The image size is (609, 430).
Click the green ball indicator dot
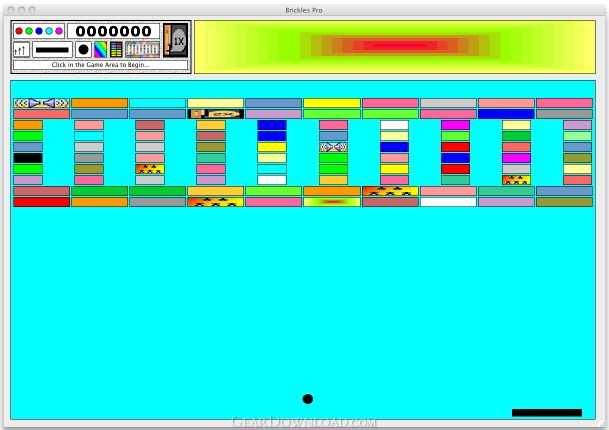coord(29,31)
